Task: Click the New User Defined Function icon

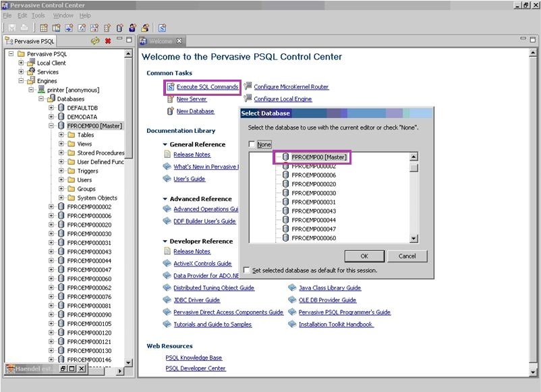Action: (82, 28)
